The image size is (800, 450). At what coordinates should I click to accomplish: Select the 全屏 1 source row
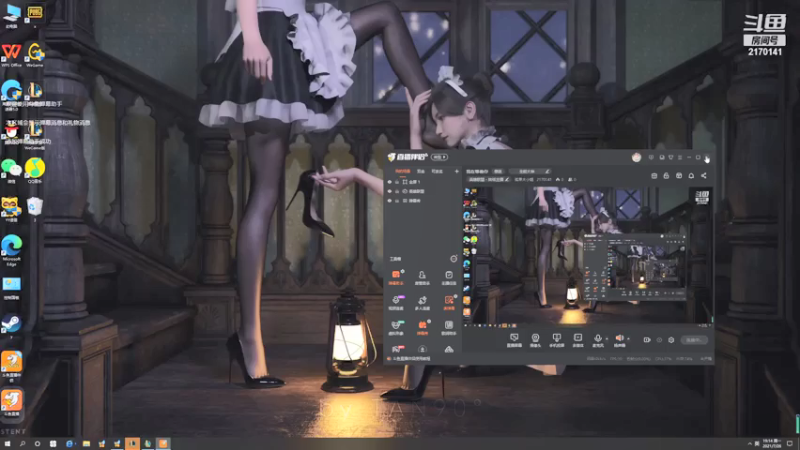pos(422,182)
